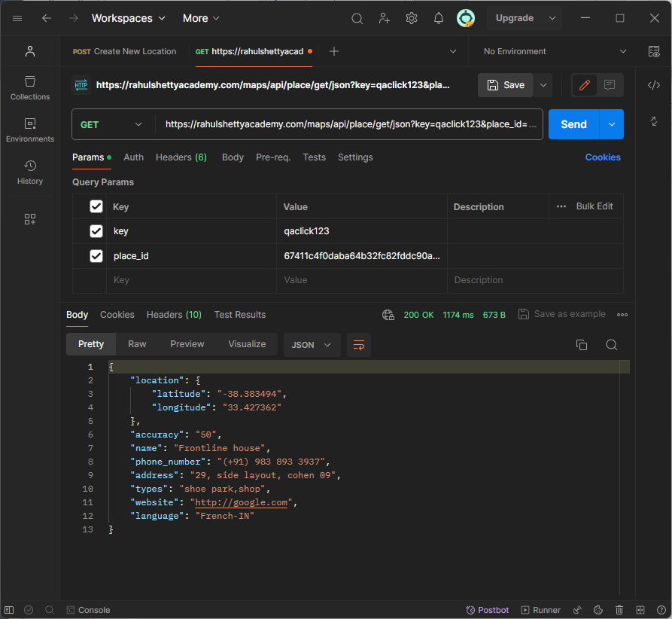Open the Environments sidebar section

[30, 130]
